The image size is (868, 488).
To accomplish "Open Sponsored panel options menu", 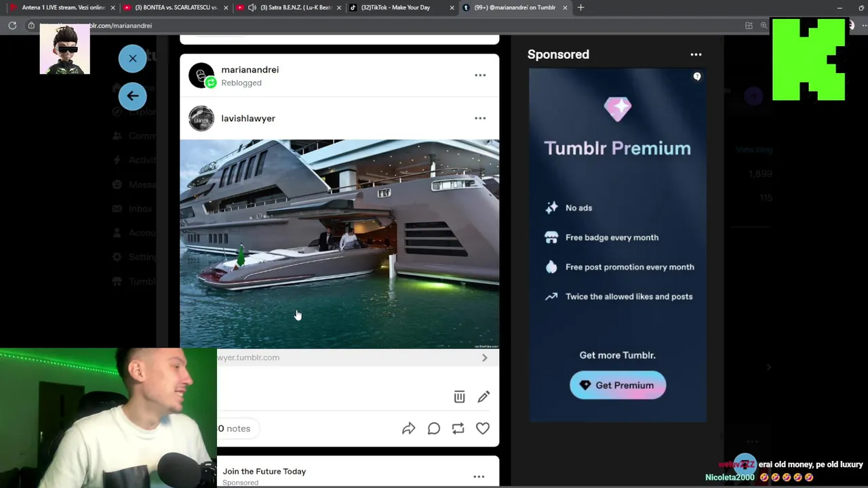I will pyautogui.click(x=696, y=54).
